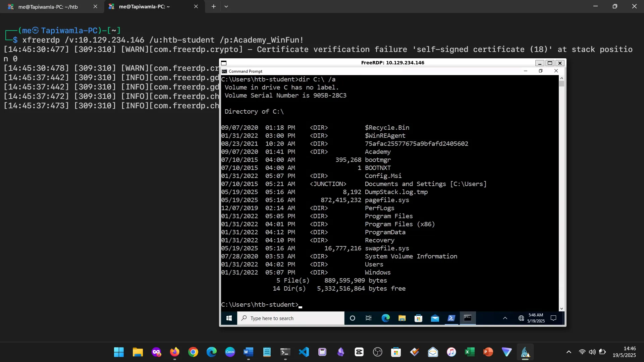
Task: Click Cortana circle in remote taskbar
Action: (x=352, y=318)
